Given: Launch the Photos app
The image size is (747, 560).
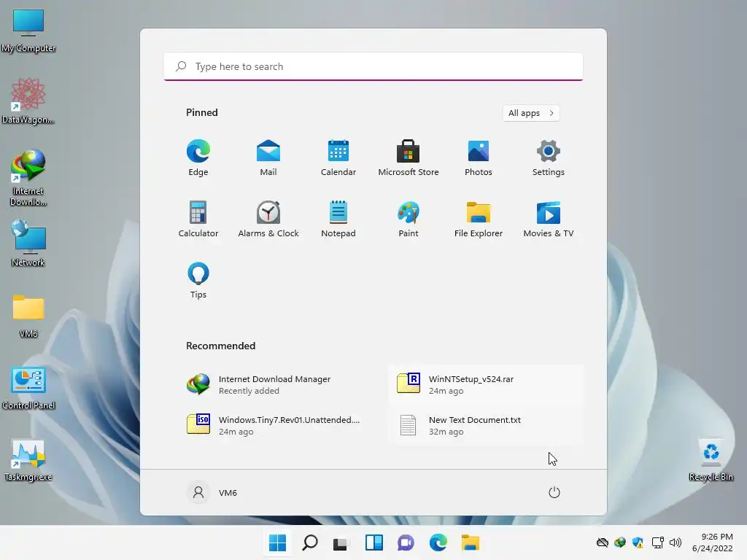Looking at the screenshot, I should pyautogui.click(x=479, y=158).
